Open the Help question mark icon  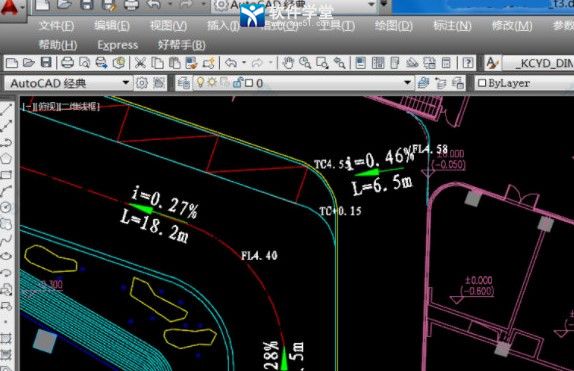pyautogui.click(x=467, y=63)
